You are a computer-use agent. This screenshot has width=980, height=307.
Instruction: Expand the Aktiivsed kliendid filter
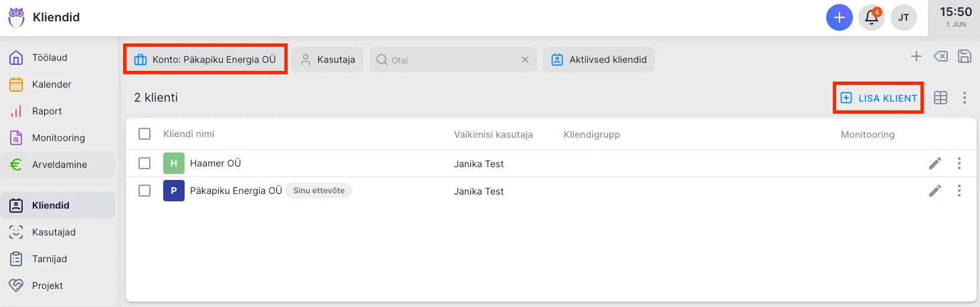pos(599,60)
